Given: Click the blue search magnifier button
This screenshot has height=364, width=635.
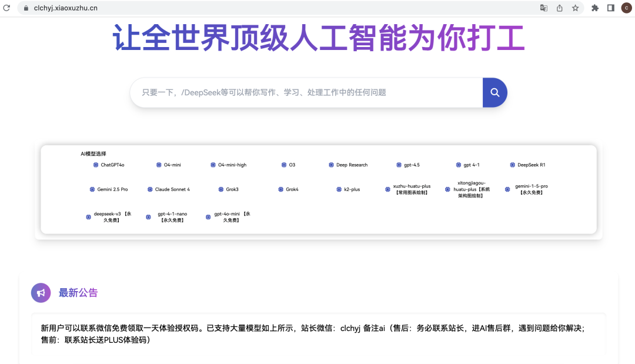Looking at the screenshot, I should (x=494, y=92).
